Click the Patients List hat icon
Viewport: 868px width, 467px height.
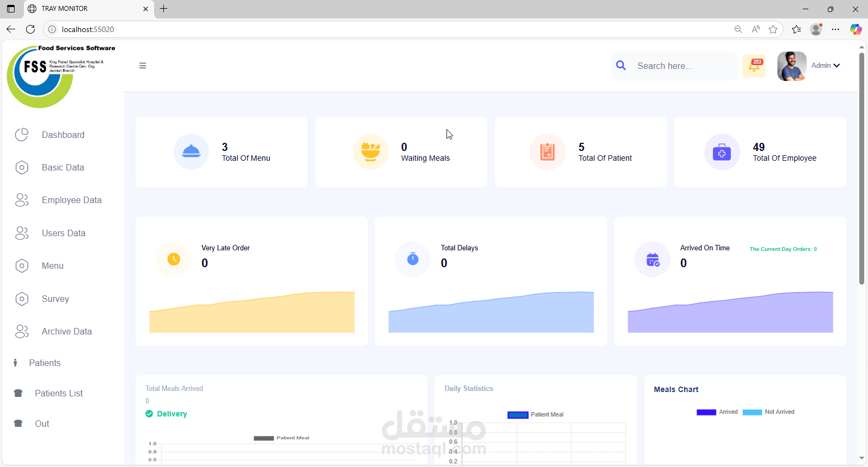pyautogui.click(x=18, y=393)
